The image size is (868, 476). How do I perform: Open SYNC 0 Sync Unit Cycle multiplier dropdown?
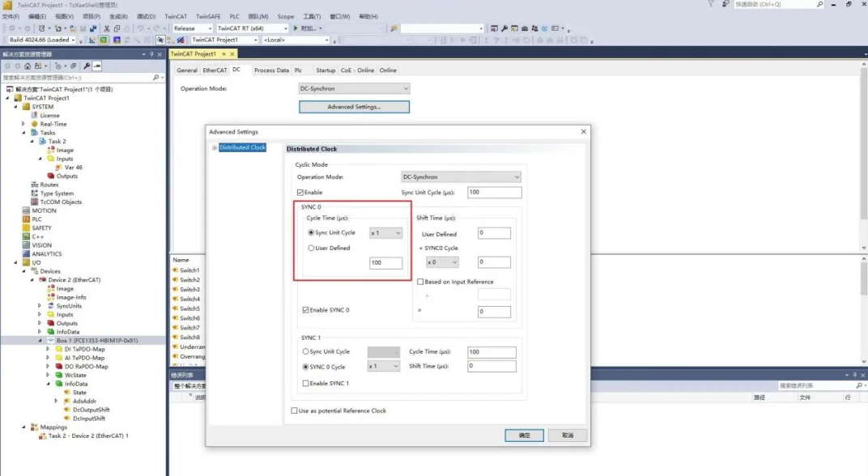click(x=385, y=233)
